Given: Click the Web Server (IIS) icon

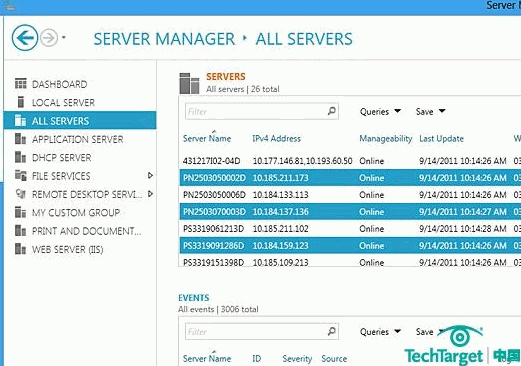Looking at the screenshot, I should click(20, 249).
